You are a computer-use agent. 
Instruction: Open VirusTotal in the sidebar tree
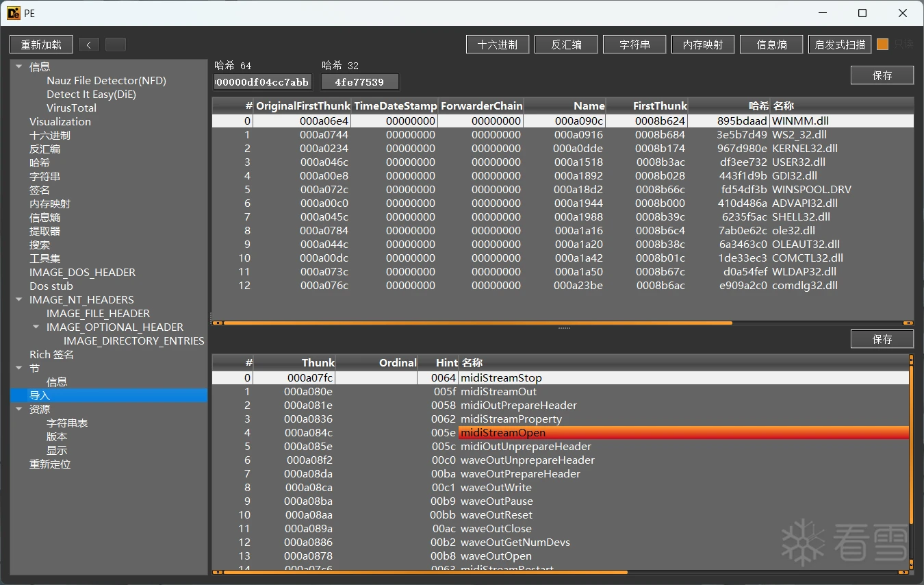[x=71, y=108]
